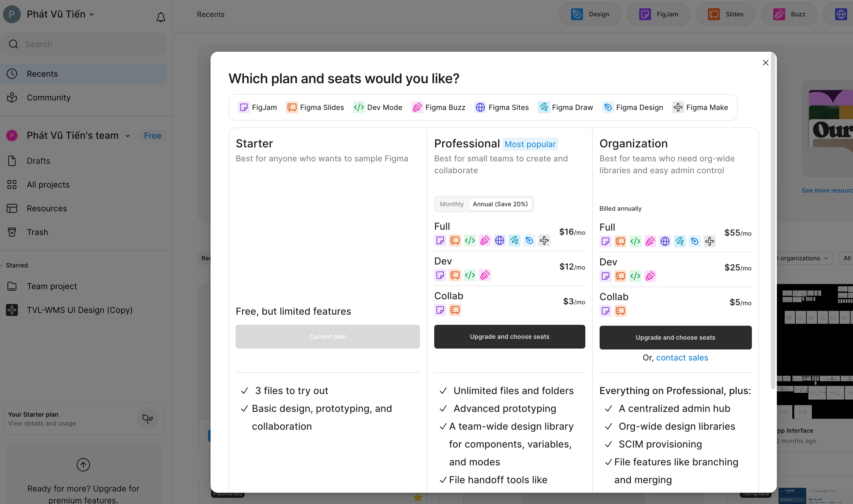The height and width of the screenshot is (504, 853).
Task: Click the Figma Sites globe icon
Action: tap(480, 107)
